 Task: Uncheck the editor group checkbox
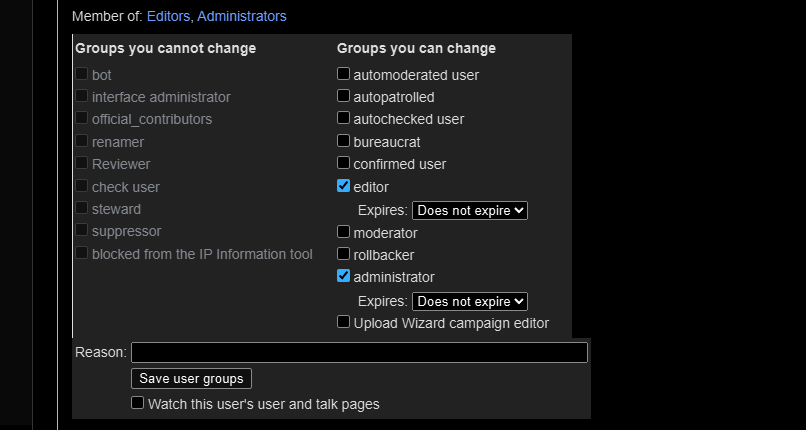click(344, 186)
